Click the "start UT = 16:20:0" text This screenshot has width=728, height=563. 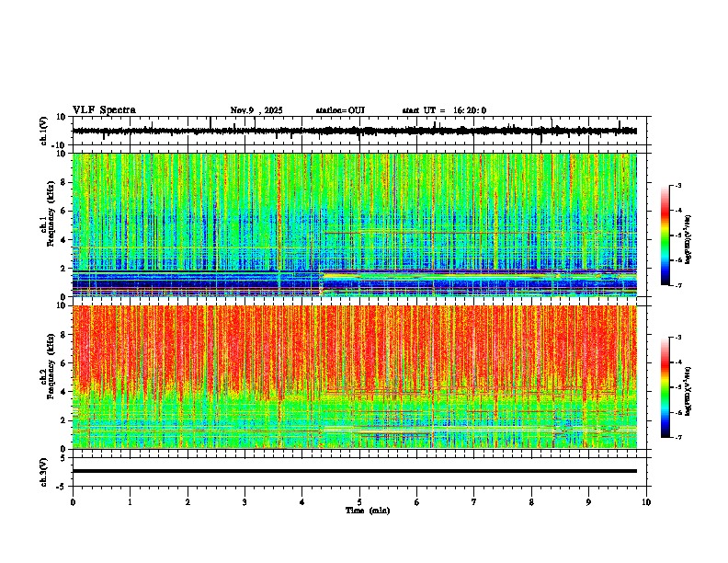tap(444, 110)
